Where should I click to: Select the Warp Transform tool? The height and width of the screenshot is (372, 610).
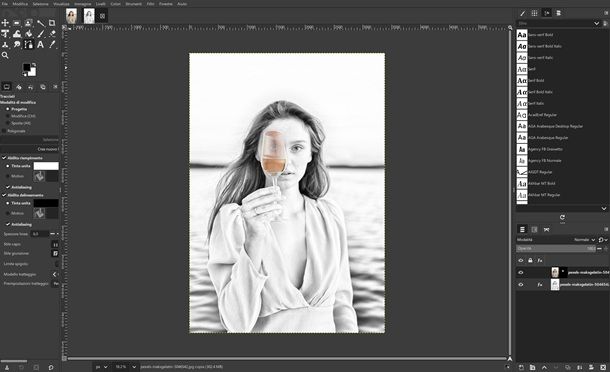(x=17, y=34)
